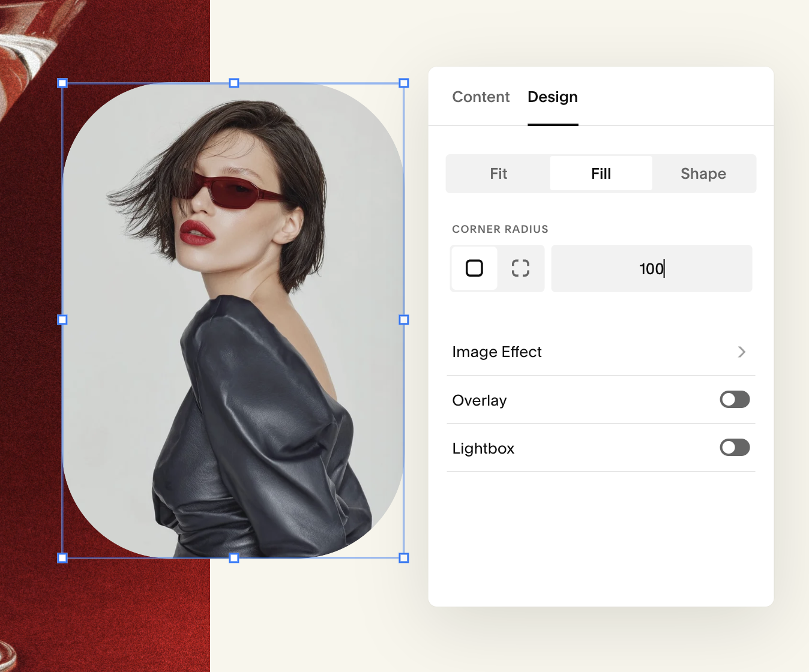Expand Image Effect with the chevron arrow
This screenshot has height=672, width=809.
click(742, 352)
